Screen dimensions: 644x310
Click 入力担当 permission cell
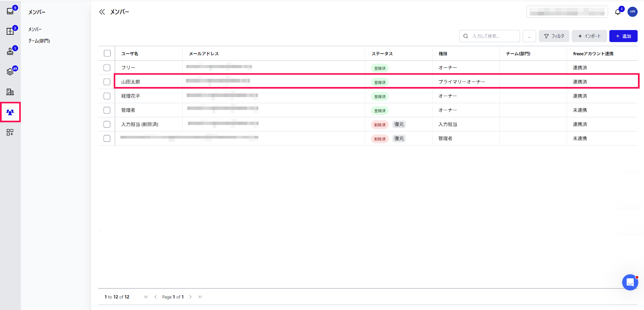448,124
